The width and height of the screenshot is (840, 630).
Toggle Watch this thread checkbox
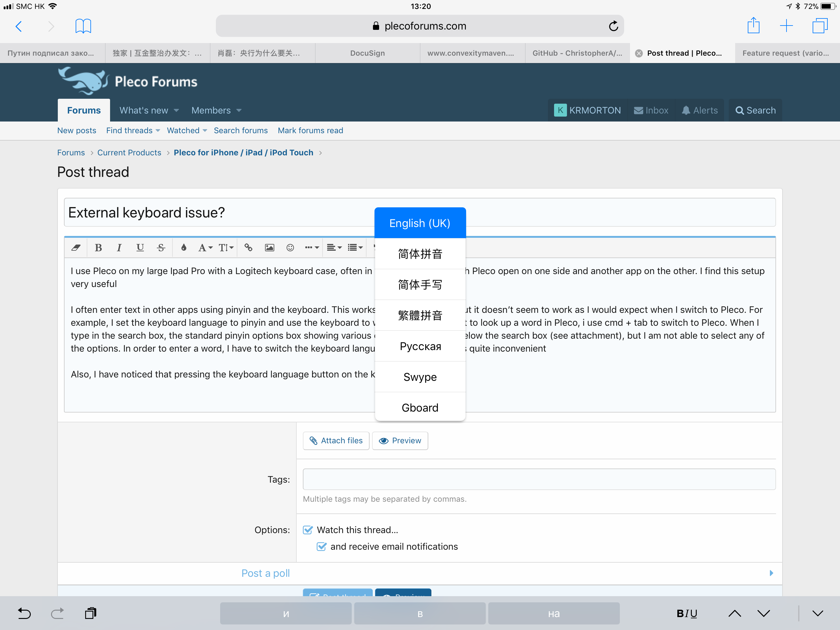(308, 530)
